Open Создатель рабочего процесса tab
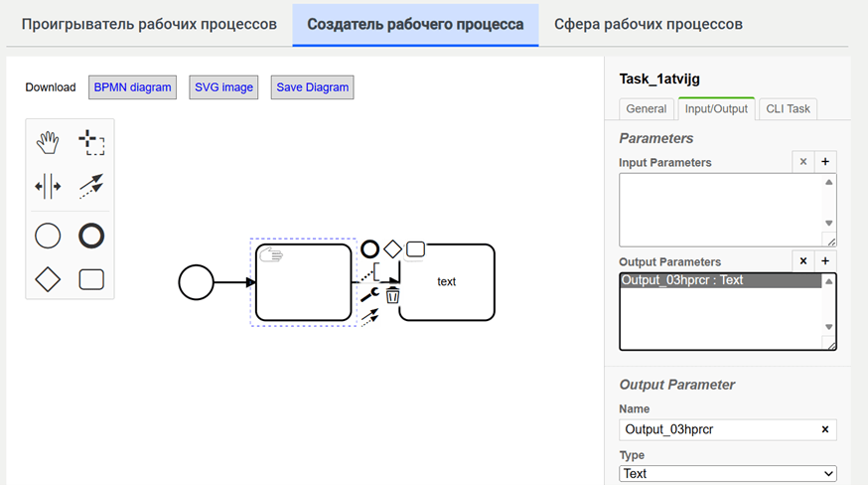868x485 pixels. coord(415,25)
